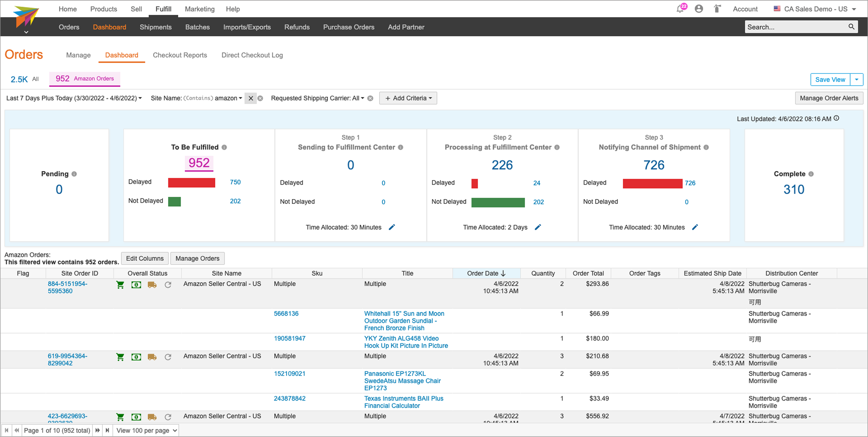Click red Delayed bar under To Be Fulfilled

coord(191,182)
